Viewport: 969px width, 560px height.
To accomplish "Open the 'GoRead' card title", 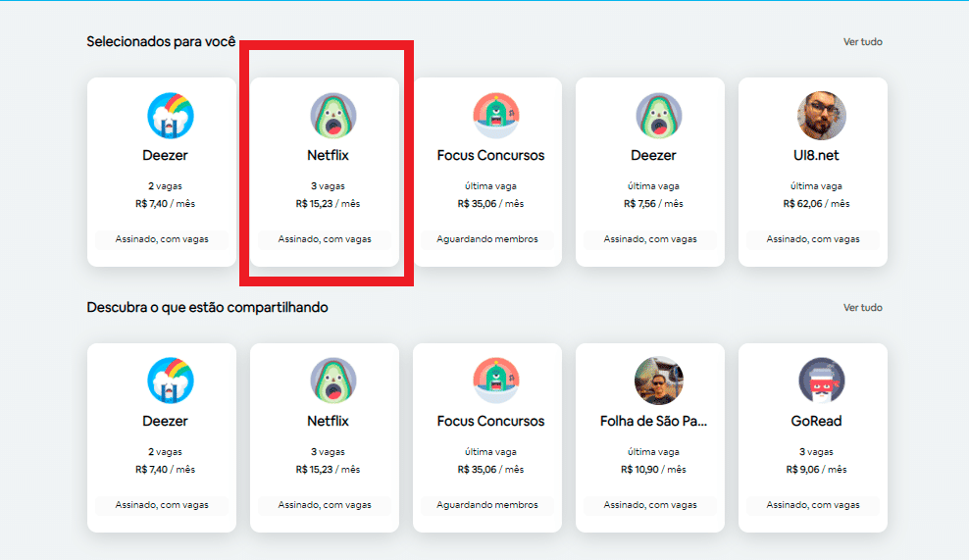I will [x=816, y=421].
